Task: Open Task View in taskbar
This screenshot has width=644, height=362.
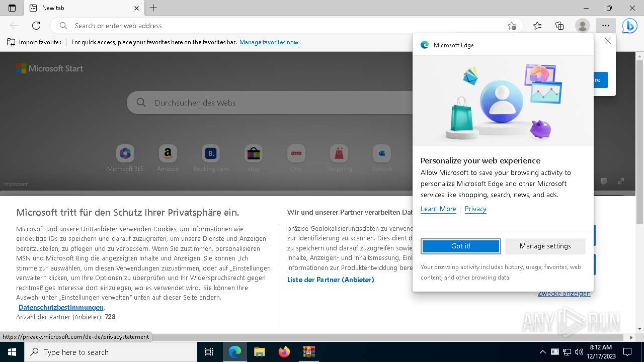Action: [x=209, y=352]
